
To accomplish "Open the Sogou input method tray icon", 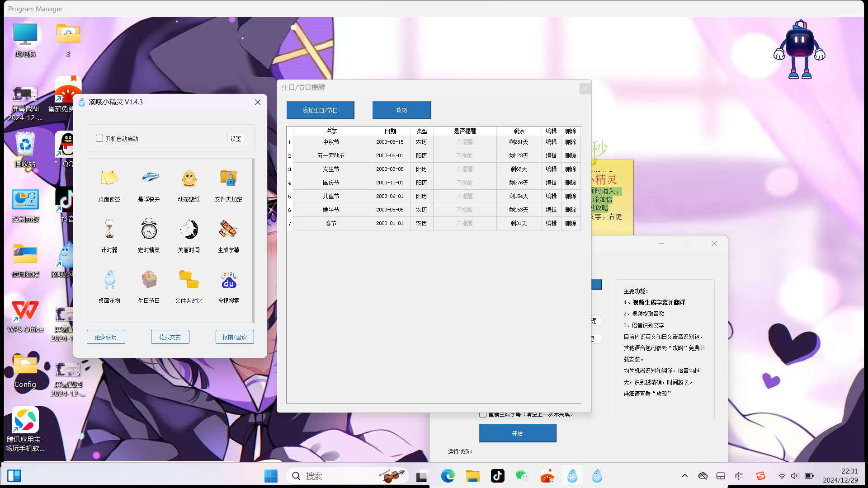I will pyautogui.click(x=760, y=476).
